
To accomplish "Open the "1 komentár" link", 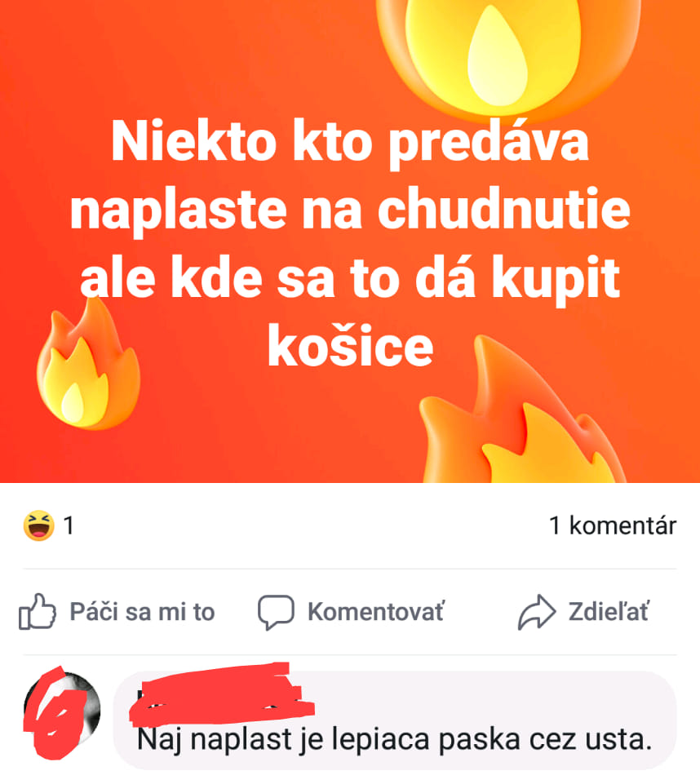I will point(613,525).
